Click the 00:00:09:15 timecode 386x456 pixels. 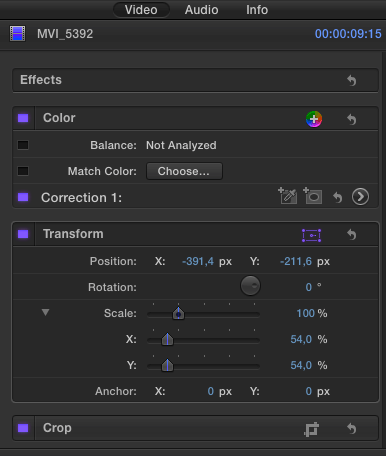(348, 34)
